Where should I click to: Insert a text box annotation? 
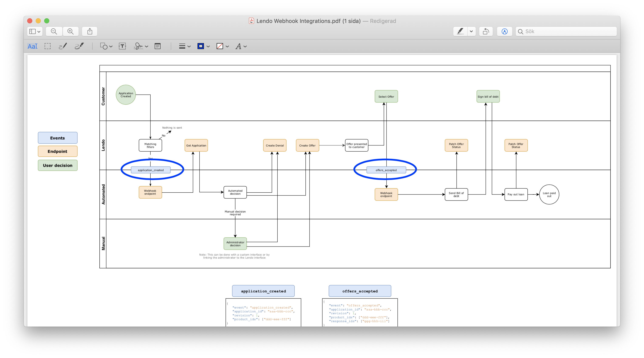122,46
